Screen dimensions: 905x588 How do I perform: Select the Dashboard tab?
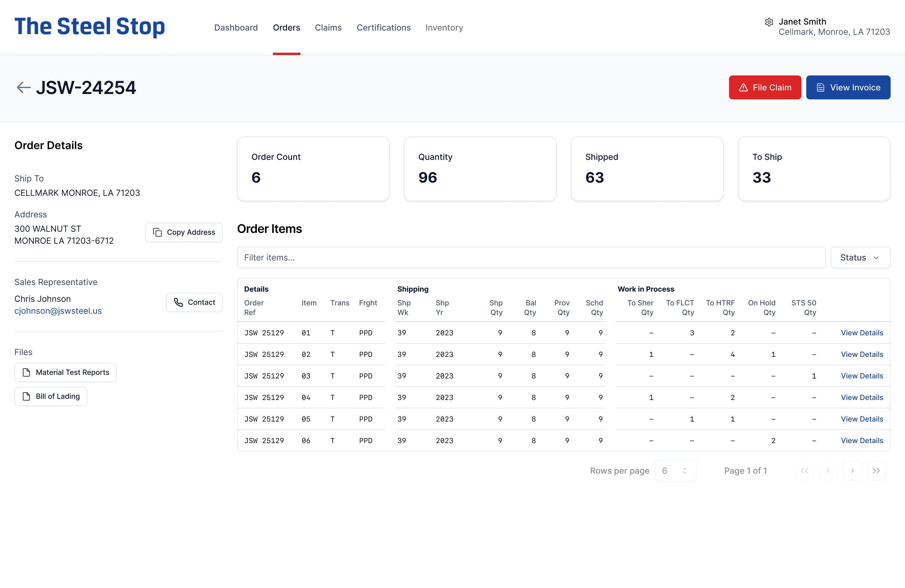pyautogui.click(x=236, y=27)
